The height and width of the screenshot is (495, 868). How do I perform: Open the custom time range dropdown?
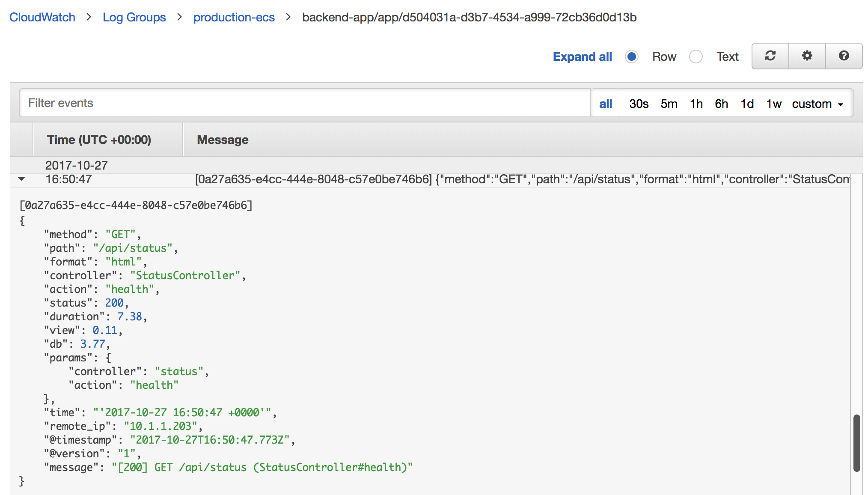tap(817, 104)
